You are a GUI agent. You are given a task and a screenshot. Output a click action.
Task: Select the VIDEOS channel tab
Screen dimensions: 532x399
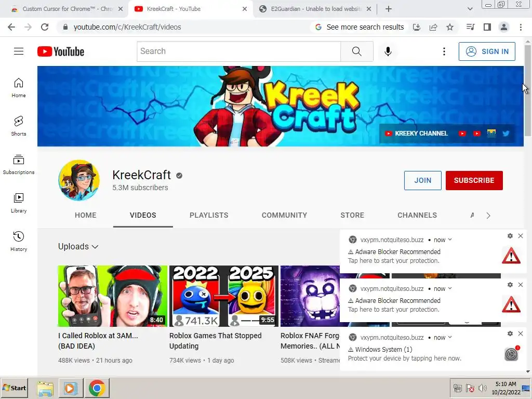pos(143,215)
